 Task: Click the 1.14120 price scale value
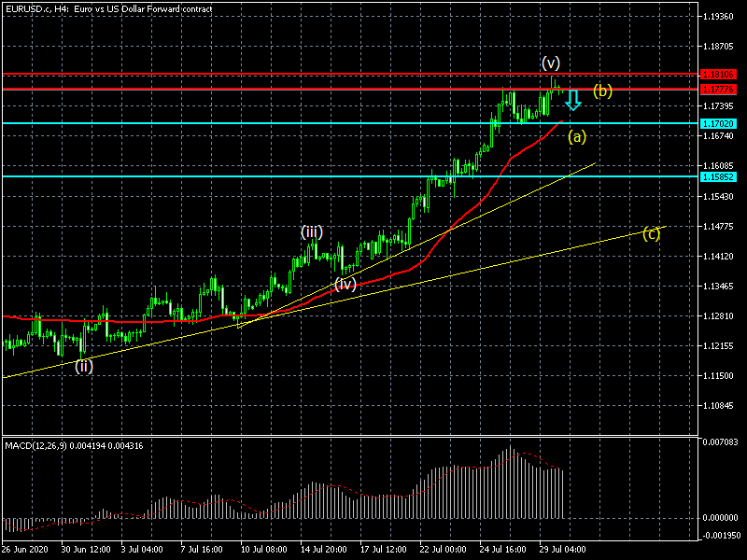[x=718, y=256]
